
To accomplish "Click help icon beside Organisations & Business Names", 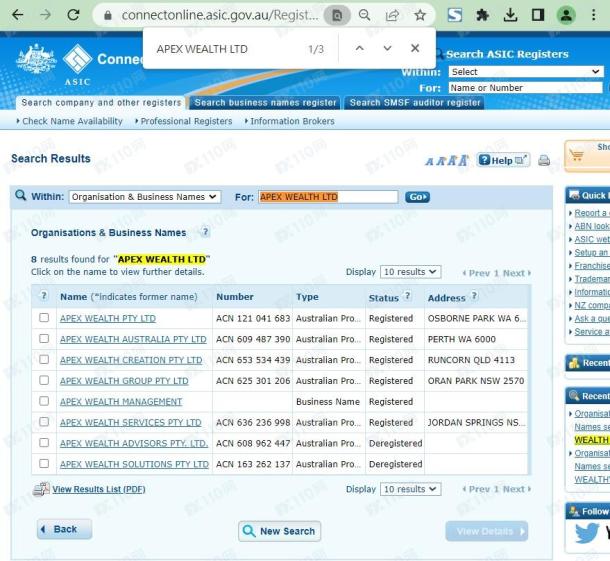I will tap(205, 232).
